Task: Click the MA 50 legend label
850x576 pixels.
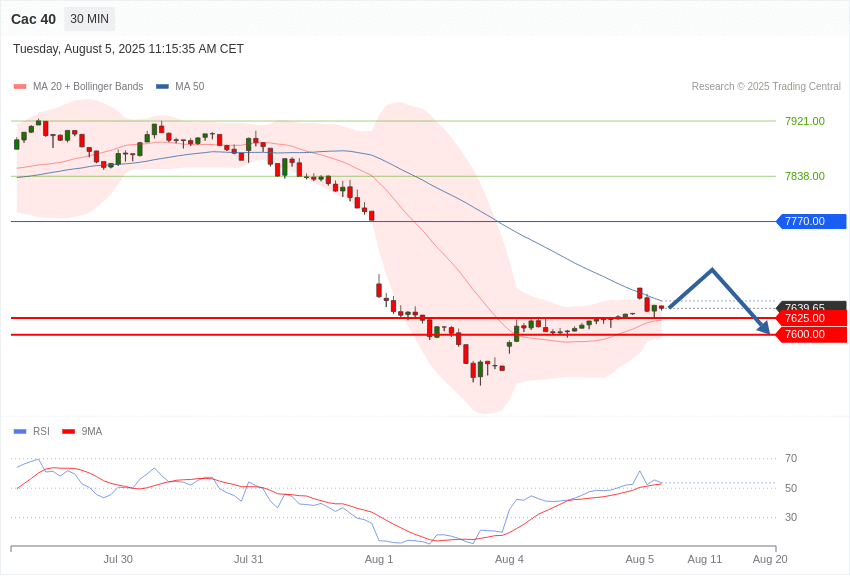Action: pos(190,87)
